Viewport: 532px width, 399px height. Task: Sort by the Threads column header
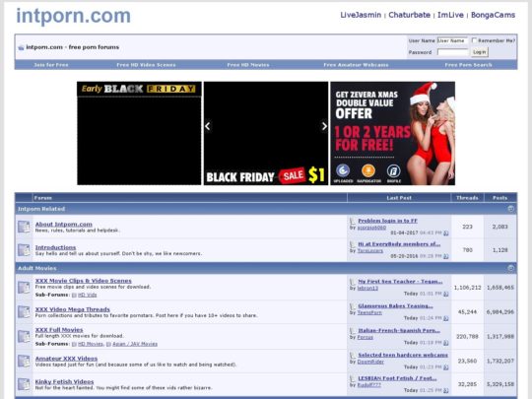pyautogui.click(x=467, y=198)
